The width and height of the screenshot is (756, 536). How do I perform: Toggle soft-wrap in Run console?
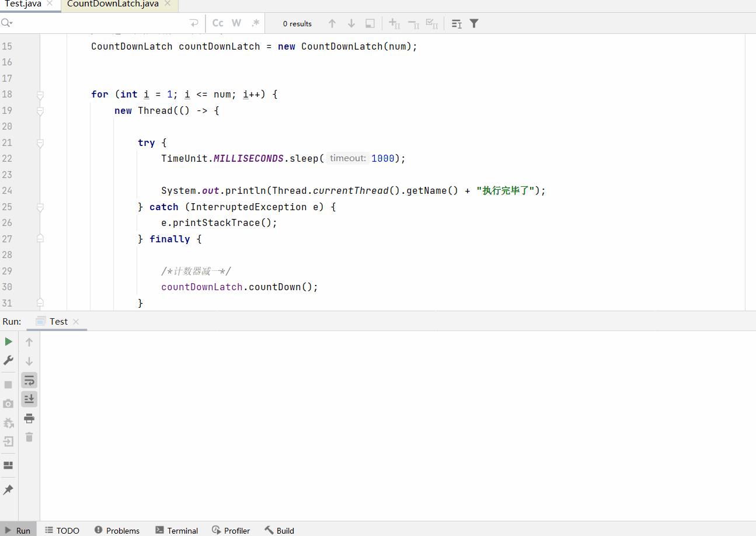[29, 380]
